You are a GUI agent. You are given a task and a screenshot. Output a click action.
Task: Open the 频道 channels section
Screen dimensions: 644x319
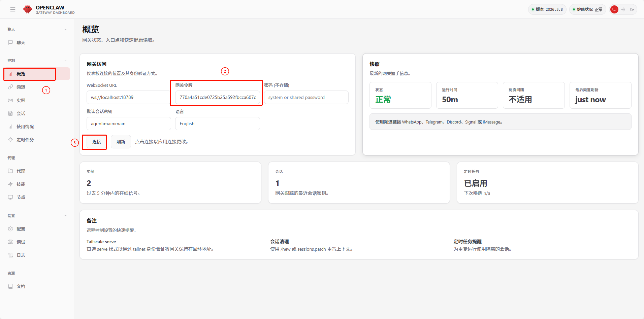[x=21, y=87]
